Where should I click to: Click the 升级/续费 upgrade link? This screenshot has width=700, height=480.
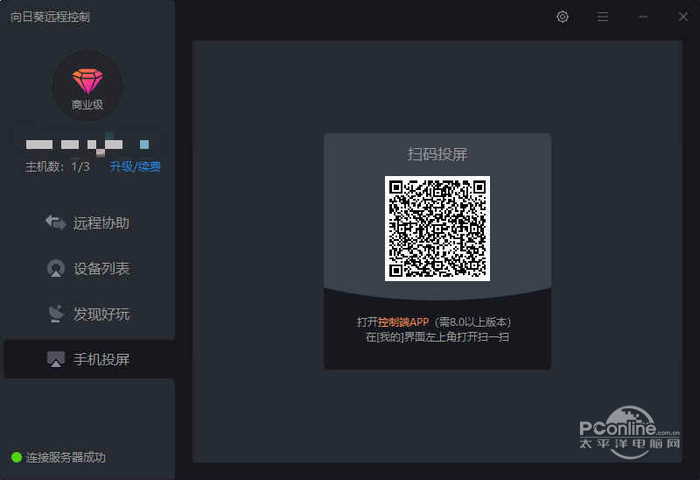tap(135, 167)
